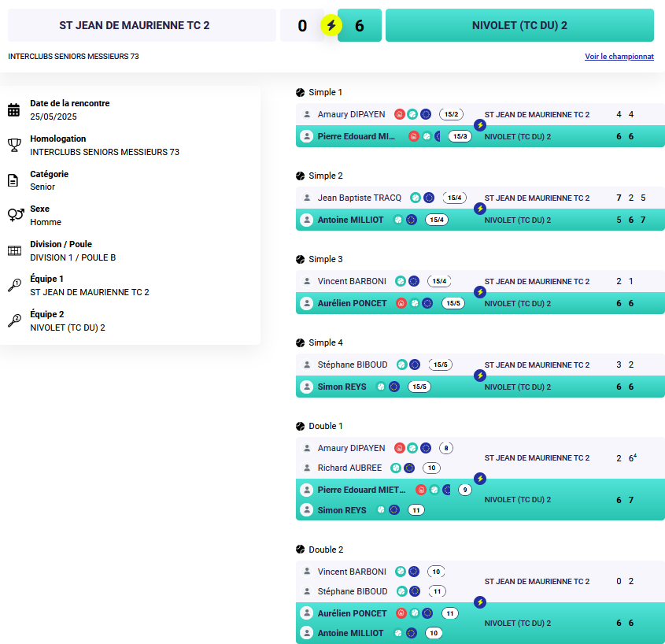Click the yellow lightning bolt score icon
This screenshot has width=665, height=644.
pyautogui.click(x=331, y=25)
